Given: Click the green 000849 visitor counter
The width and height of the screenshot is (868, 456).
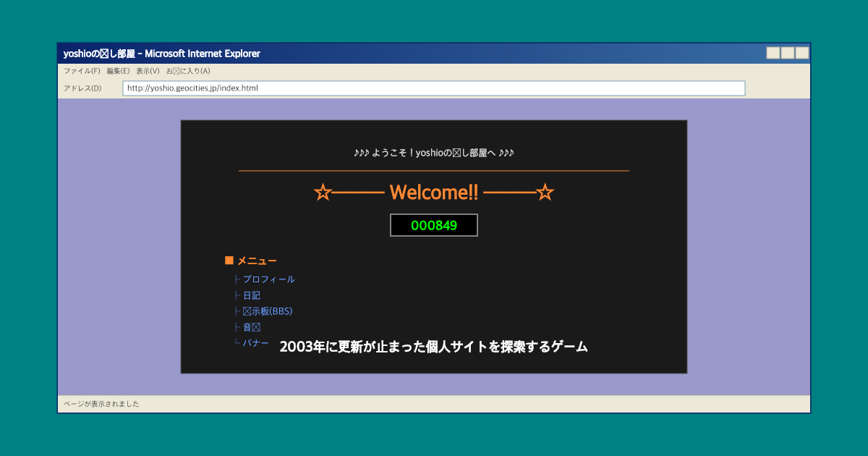Looking at the screenshot, I should coord(433,224).
